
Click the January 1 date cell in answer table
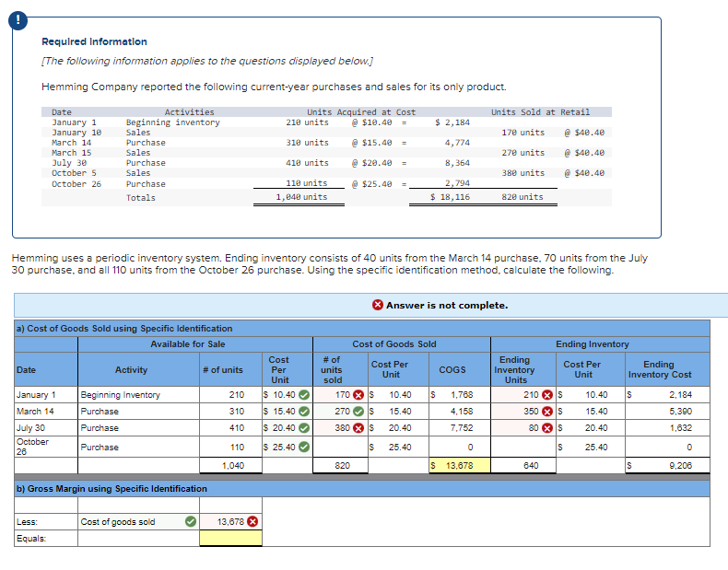[46, 395]
